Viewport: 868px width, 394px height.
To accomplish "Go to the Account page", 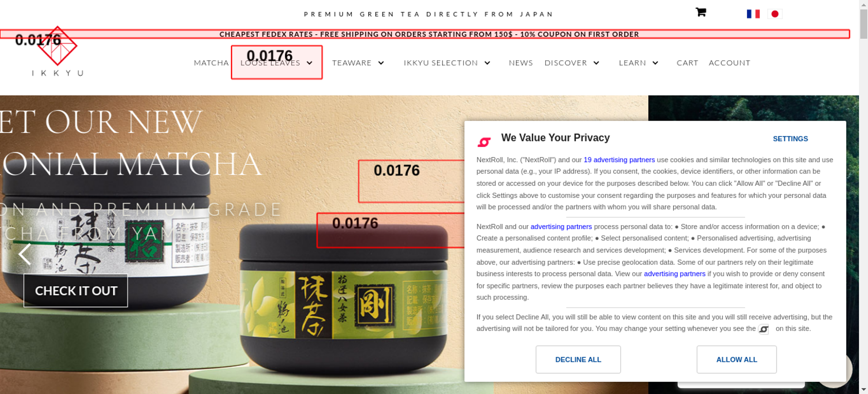I will (729, 63).
